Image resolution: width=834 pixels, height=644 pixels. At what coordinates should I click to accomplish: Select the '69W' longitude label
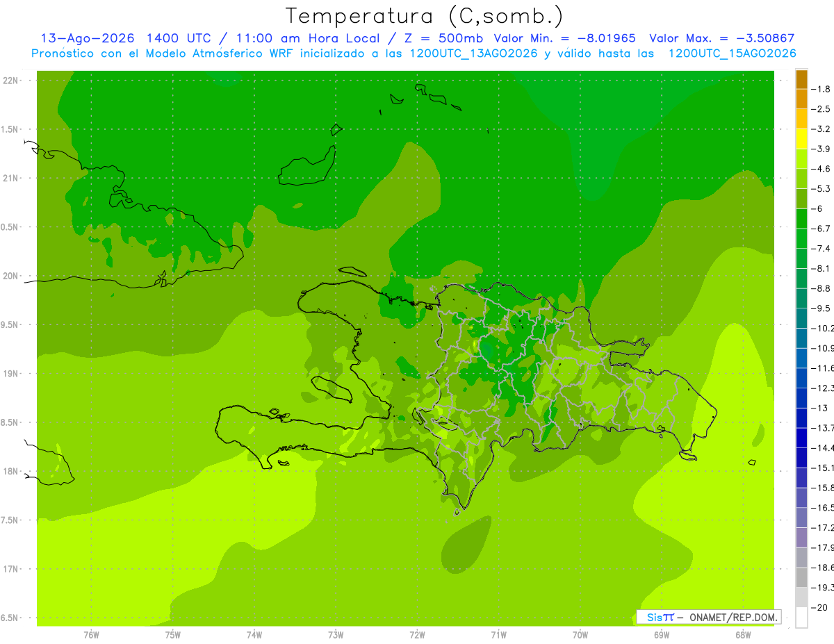pos(662,635)
